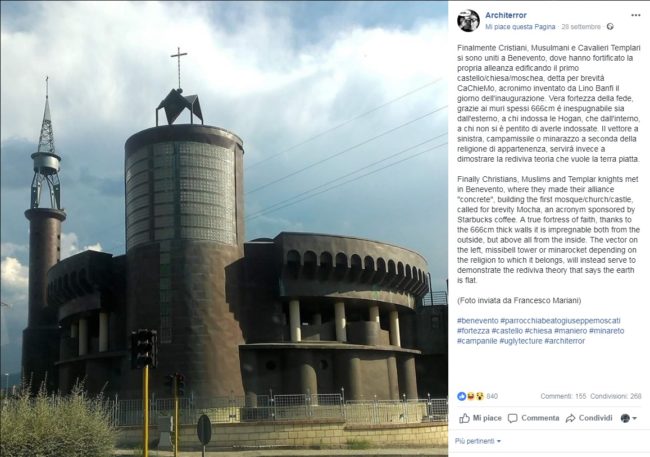Open the three-dots post options menu
This screenshot has width=650, height=457.
click(635, 15)
